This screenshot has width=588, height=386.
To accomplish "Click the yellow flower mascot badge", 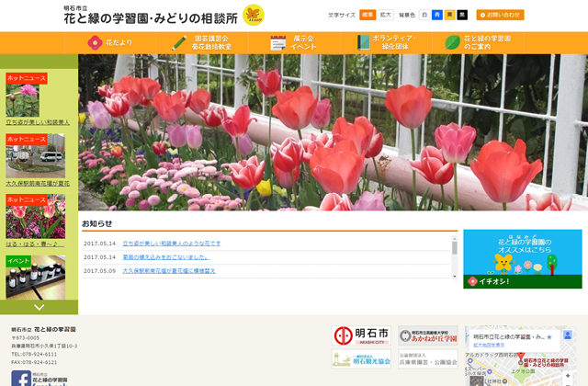I will coord(254,15).
